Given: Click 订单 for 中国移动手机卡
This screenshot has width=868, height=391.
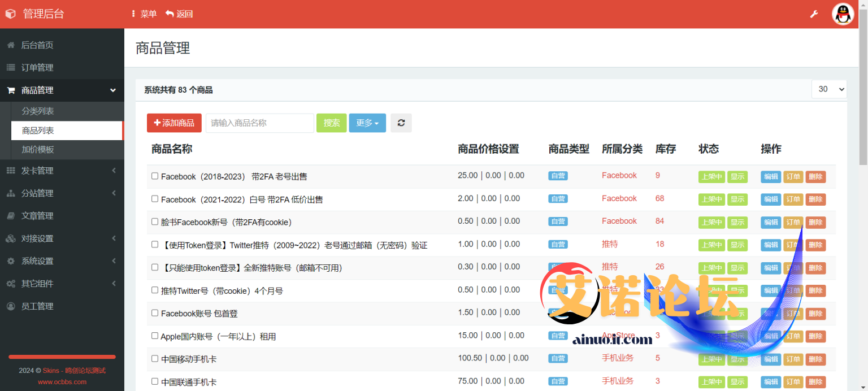Looking at the screenshot, I should (x=793, y=359).
